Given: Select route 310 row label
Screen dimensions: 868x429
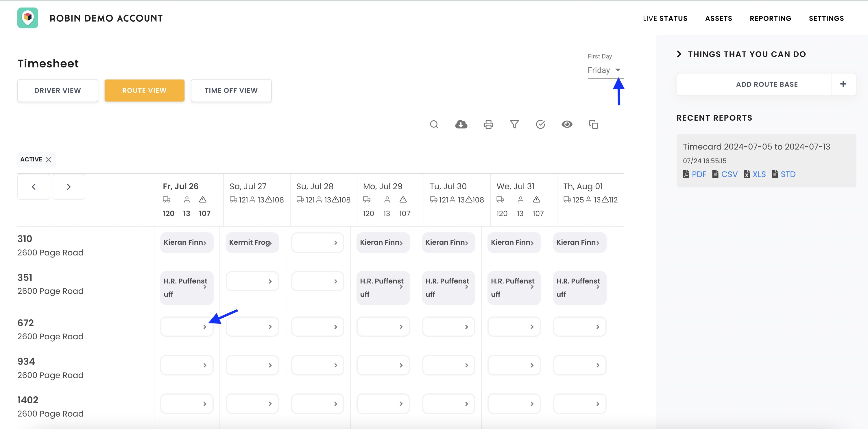Looking at the screenshot, I should coord(51,246).
